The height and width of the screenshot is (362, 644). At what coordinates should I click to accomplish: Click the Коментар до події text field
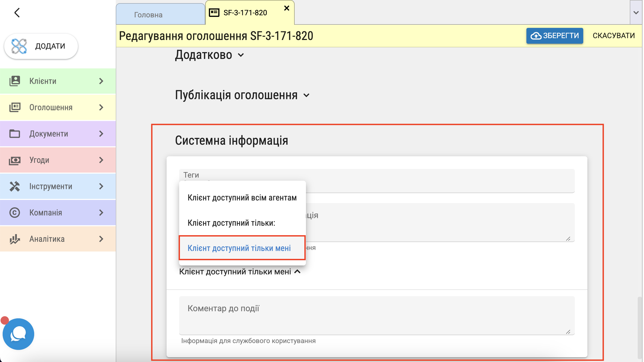click(x=376, y=315)
